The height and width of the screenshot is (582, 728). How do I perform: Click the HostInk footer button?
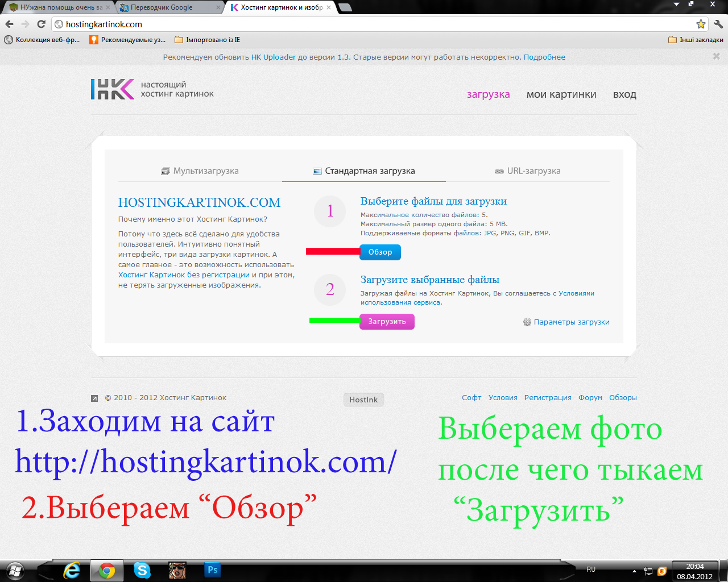coord(363,400)
